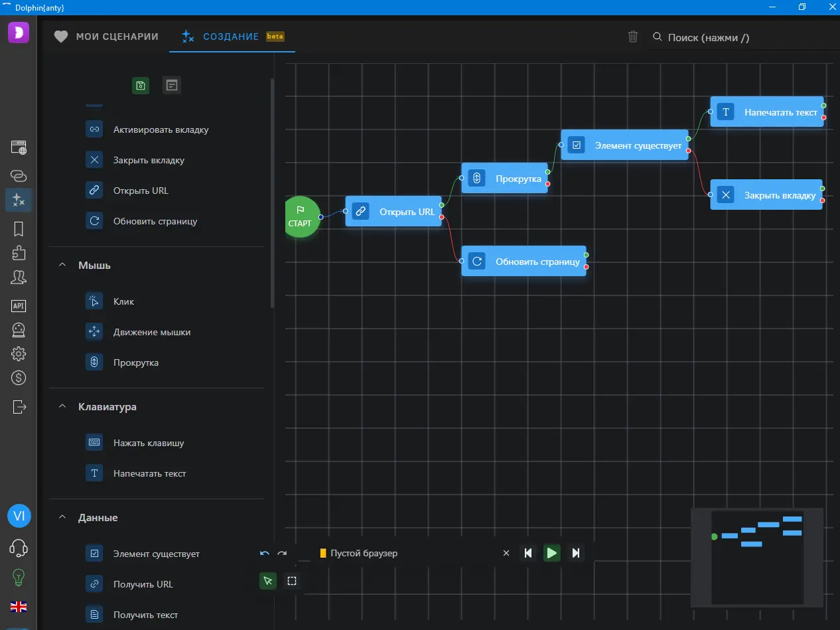The width and height of the screenshot is (840, 630).
Task: Open settings gear in left sidebar
Action: [x=19, y=354]
